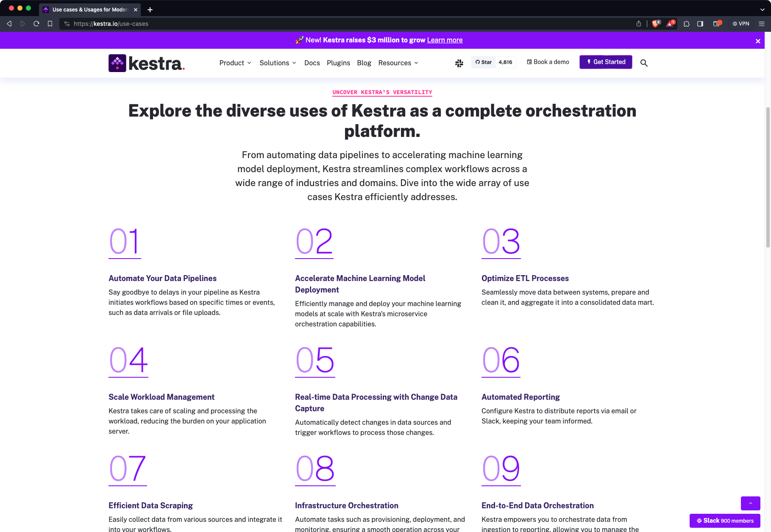Viewport: 771px width, 532px height.
Task: Open the site search magnifier
Action: 644,63
